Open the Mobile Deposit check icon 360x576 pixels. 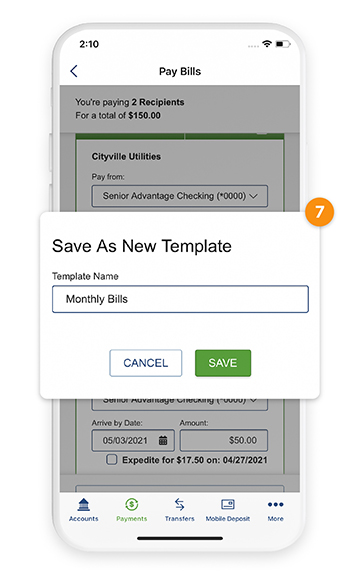click(x=228, y=504)
